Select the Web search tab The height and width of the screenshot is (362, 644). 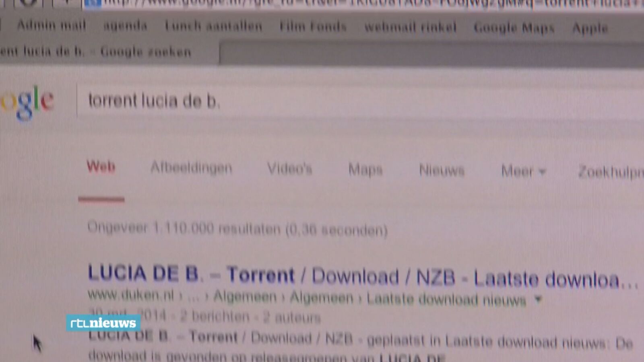[101, 167]
